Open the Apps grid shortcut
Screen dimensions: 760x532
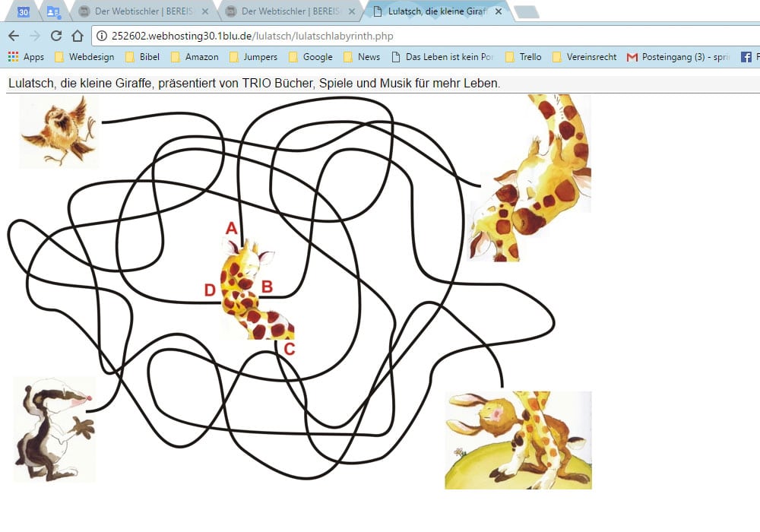click(x=26, y=57)
